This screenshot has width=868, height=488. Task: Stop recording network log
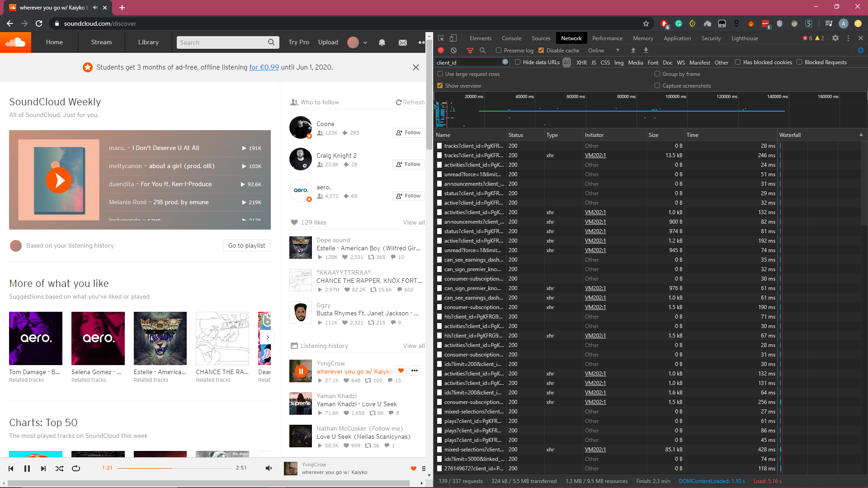[x=441, y=51]
